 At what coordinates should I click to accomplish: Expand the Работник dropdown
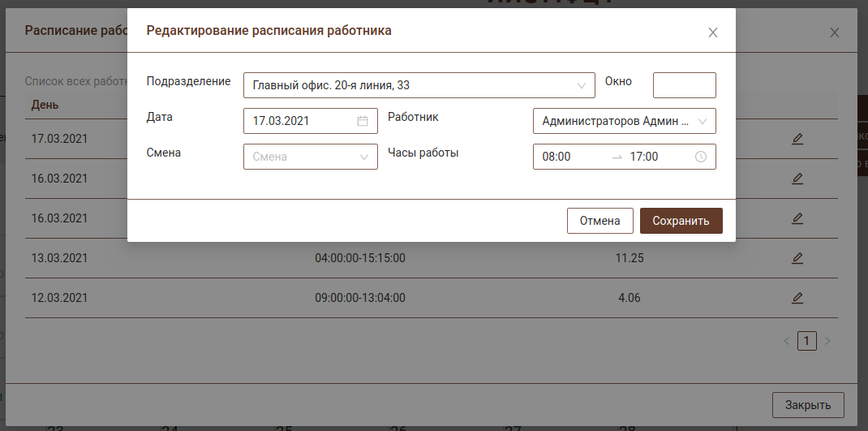(x=624, y=121)
